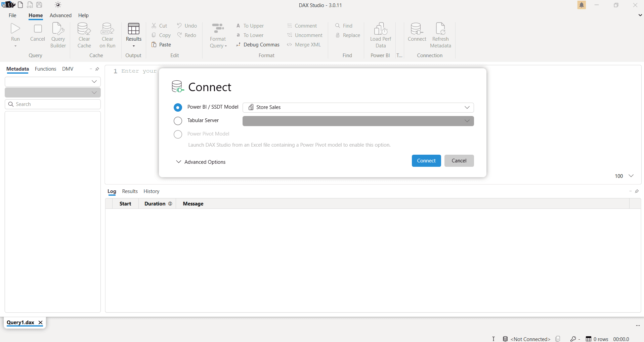Viewport: 644px width, 342px height.
Task: Open the Store Sales model dropdown
Action: coord(358,107)
